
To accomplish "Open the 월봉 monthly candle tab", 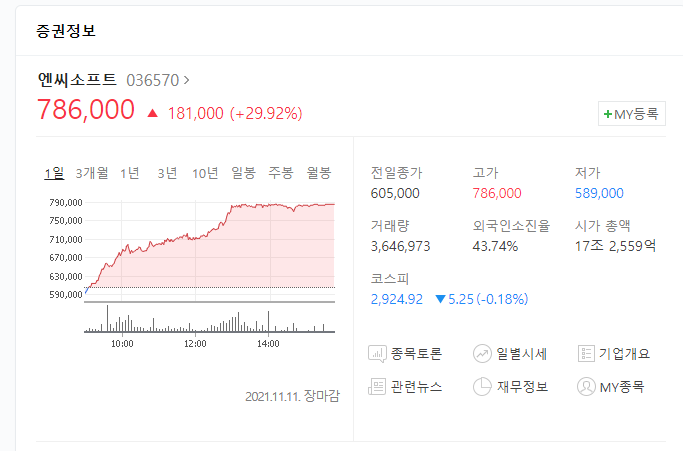I will pos(318,173).
